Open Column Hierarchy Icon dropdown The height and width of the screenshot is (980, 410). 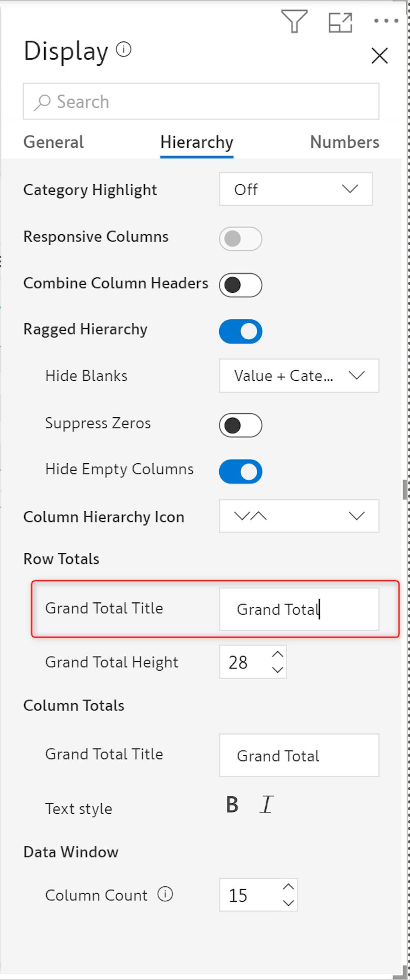(x=299, y=516)
